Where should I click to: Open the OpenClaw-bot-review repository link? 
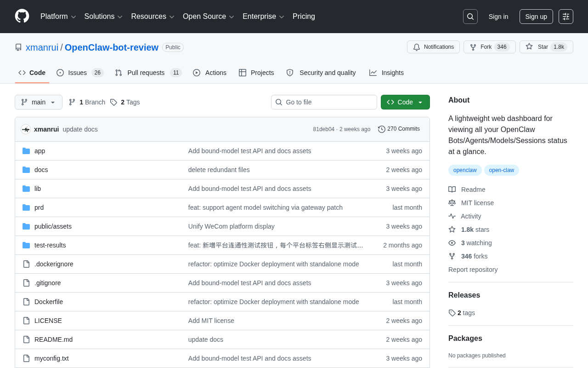(112, 47)
